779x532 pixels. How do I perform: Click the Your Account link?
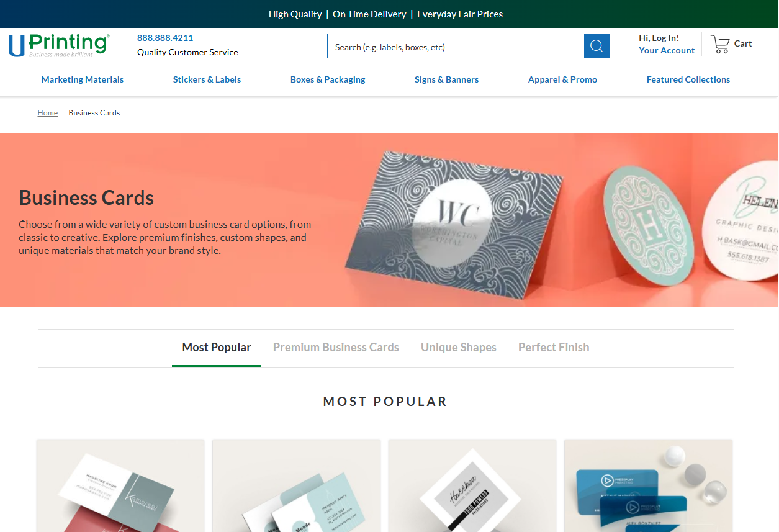click(667, 51)
